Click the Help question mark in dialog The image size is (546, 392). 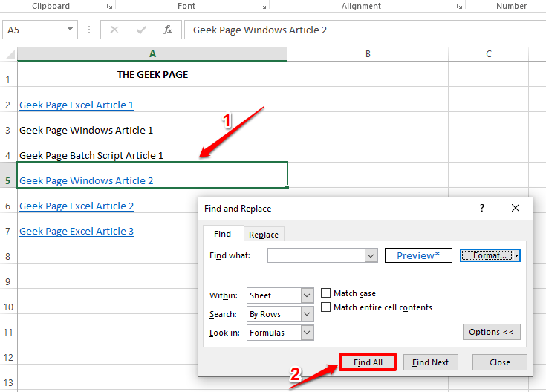click(481, 209)
